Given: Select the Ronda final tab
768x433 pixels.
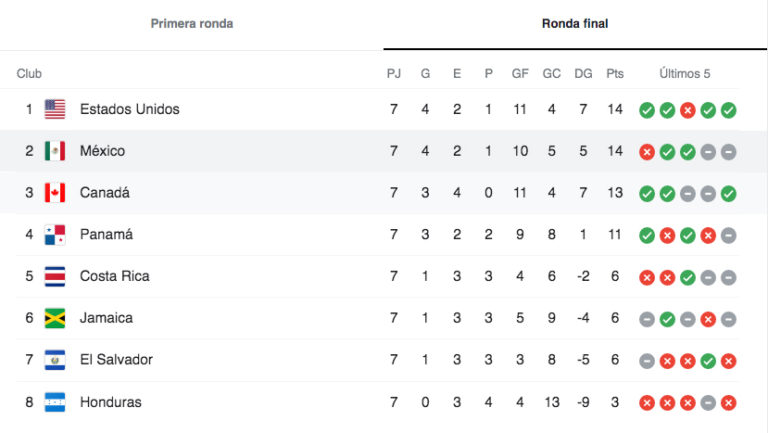Looking at the screenshot, I should tap(575, 24).
